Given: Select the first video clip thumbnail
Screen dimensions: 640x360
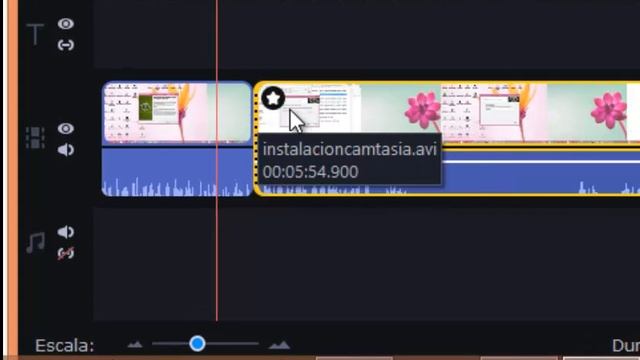Looking at the screenshot, I should click(177, 113).
